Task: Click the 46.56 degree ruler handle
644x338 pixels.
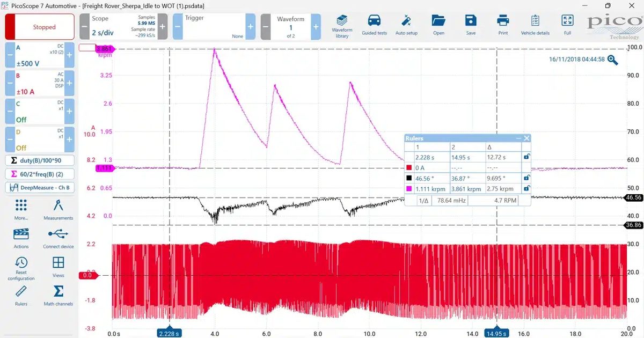Action: tap(634, 197)
